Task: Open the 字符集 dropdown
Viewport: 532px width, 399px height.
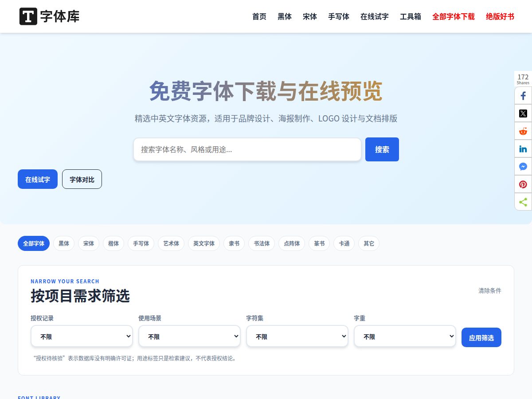Action: [297, 336]
